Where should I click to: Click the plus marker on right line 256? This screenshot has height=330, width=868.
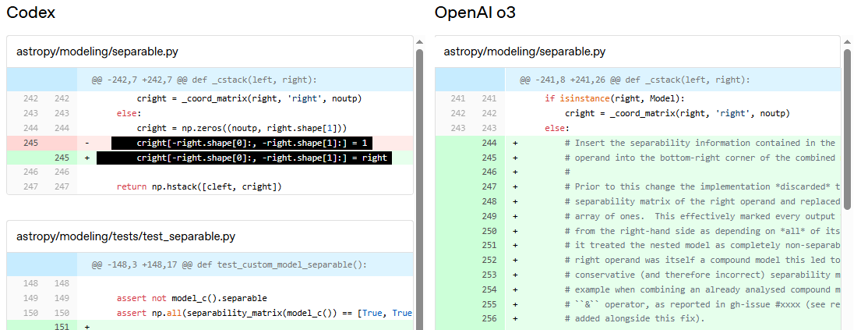tap(515, 319)
